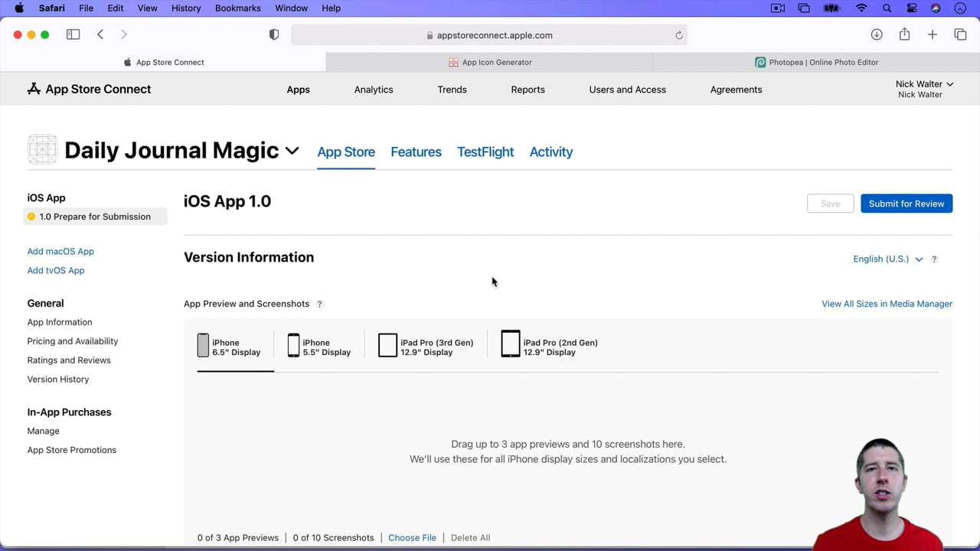The image size is (980, 551).
Task: Open Wi-Fi status in menu bar
Action: [x=861, y=8]
